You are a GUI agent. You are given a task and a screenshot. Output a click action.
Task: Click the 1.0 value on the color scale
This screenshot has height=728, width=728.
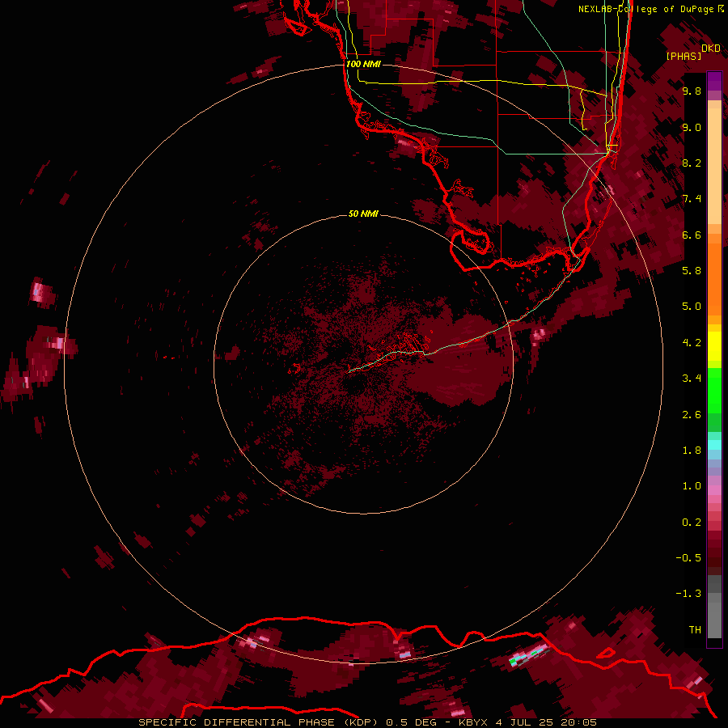pyautogui.click(x=692, y=486)
